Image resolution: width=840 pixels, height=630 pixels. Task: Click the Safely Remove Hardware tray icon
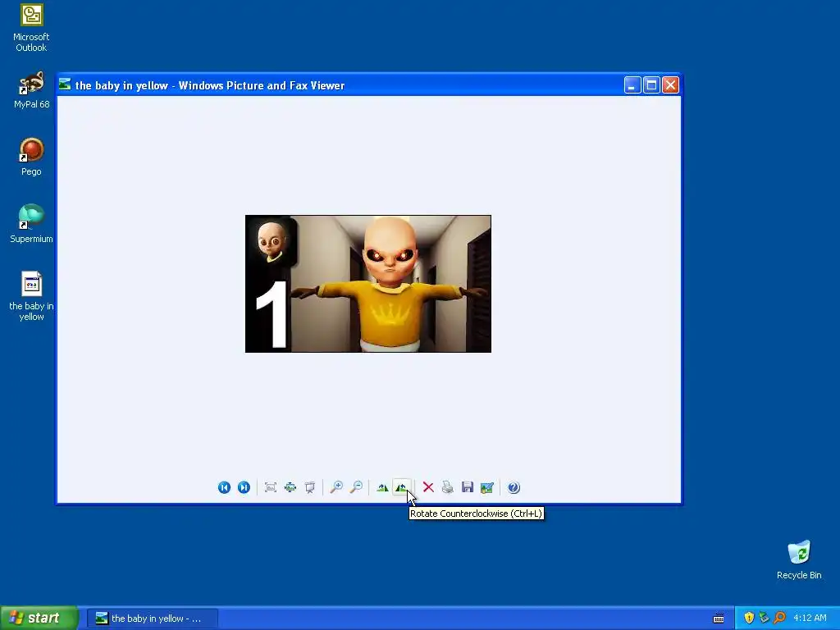coord(764,618)
